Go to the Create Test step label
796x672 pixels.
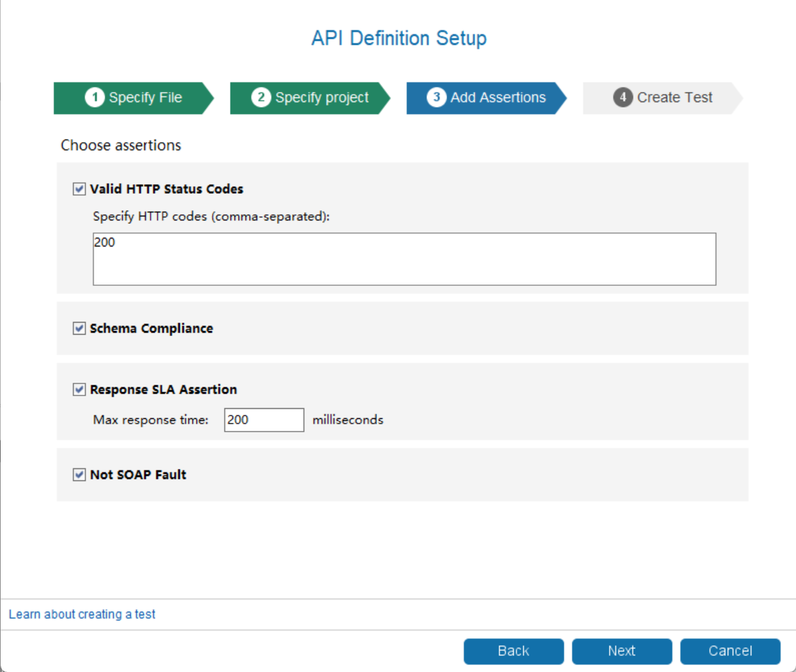click(x=674, y=98)
